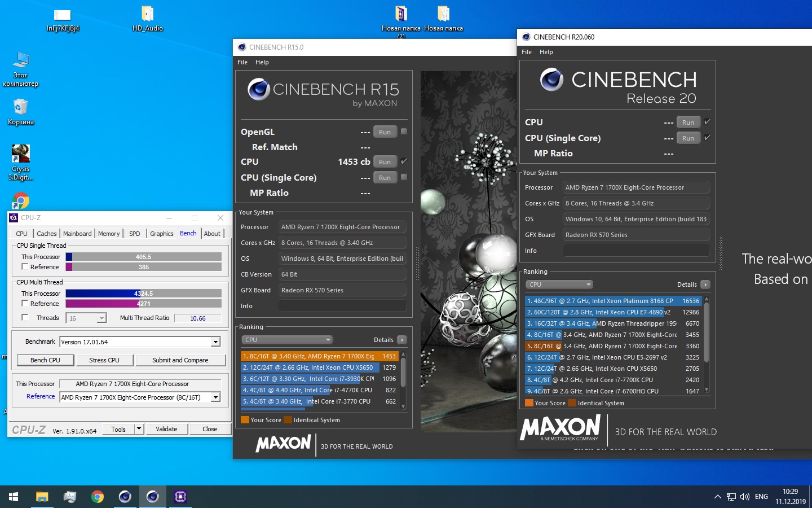Screen dimensions: 812x508
Task: Show hidden system tray icons
Action: (x=717, y=497)
